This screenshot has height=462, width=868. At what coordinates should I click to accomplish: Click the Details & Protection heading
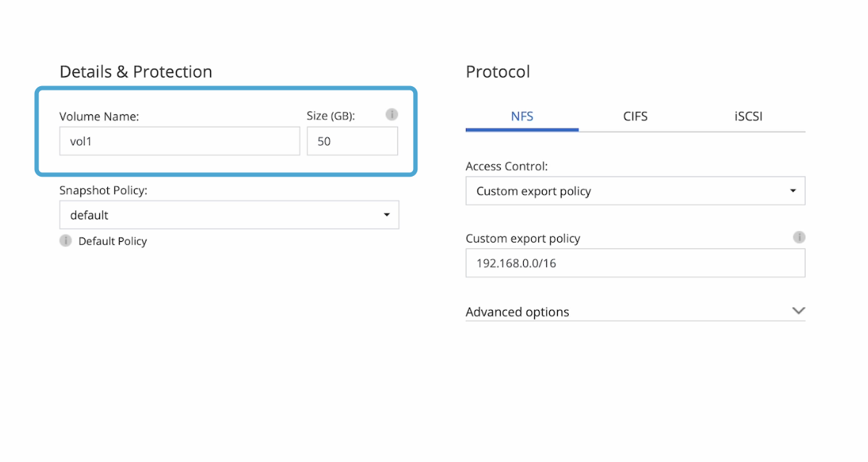point(135,72)
